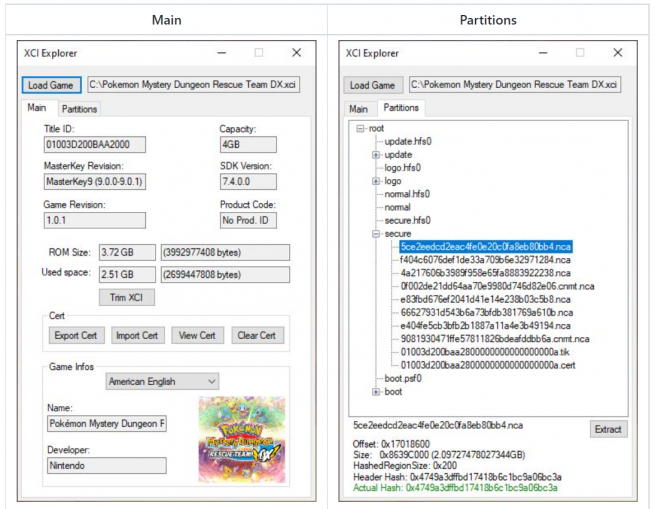The height and width of the screenshot is (509, 655).
Task: Expand the update tree node
Action: pos(376,155)
